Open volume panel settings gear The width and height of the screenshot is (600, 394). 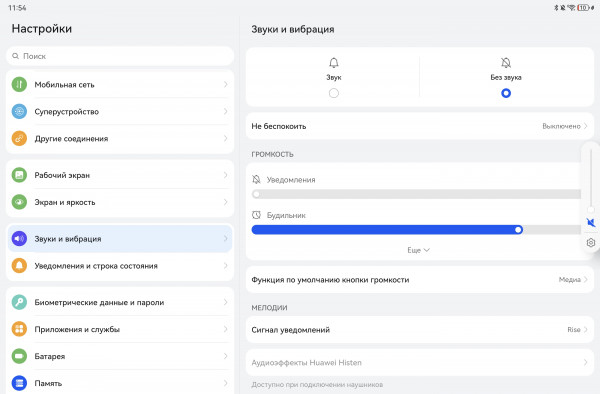click(591, 243)
